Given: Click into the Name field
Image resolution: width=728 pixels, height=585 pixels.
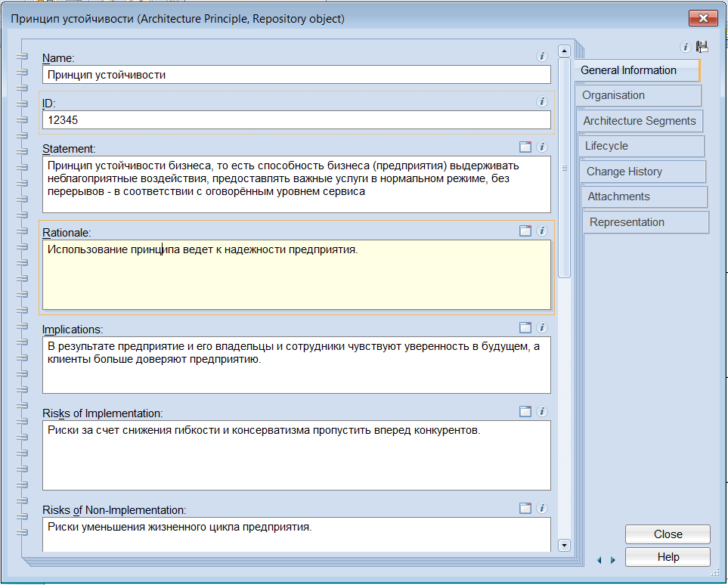Looking at the screenshot, I should tap(296, 75).
